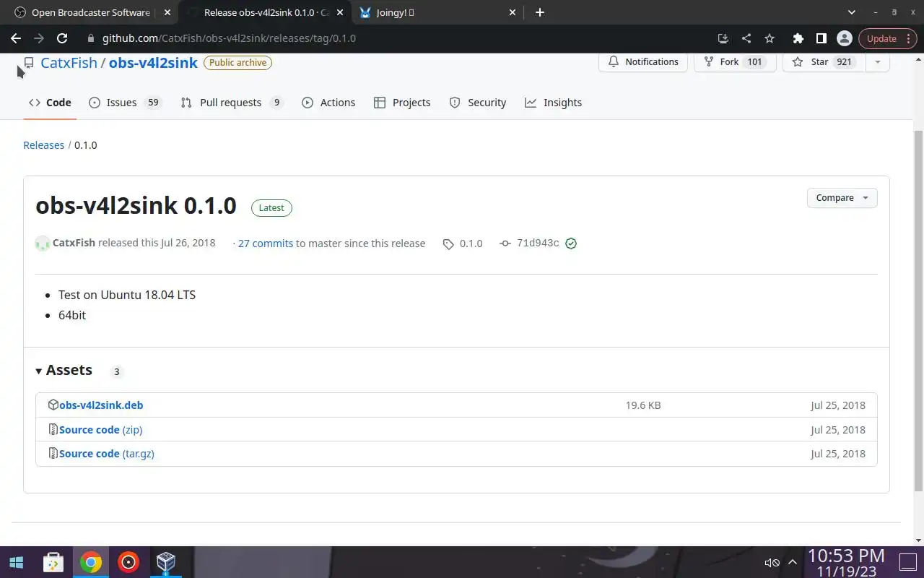Click the site lock icon in address bar

[91, 38]
